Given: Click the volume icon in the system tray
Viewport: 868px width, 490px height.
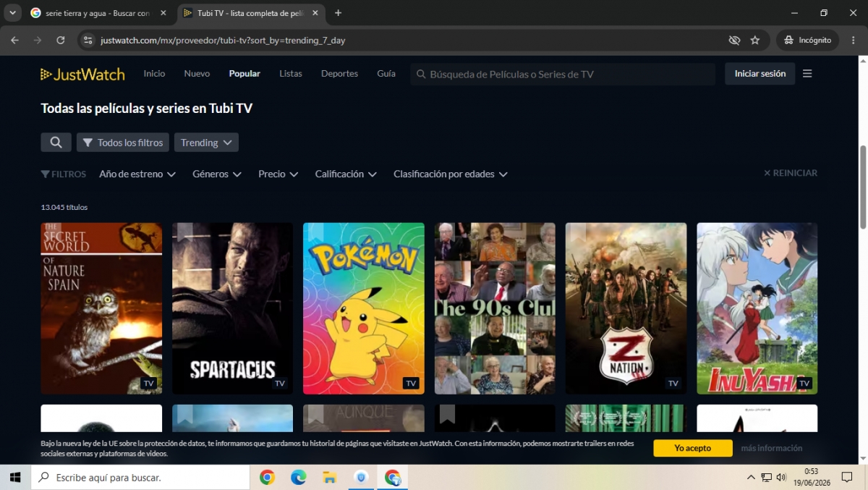Looking at the screenshot, I should click(781, 478).
